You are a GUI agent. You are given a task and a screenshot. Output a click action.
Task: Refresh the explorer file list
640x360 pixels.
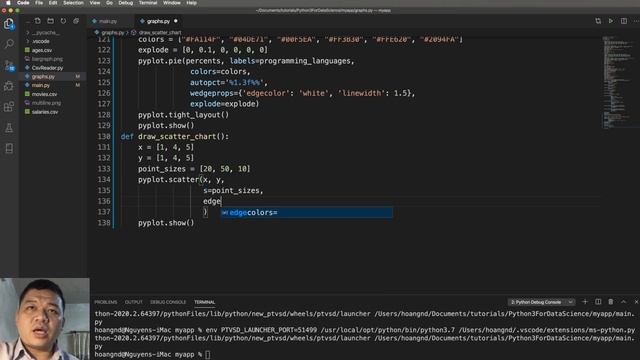(x=63, y=21)
